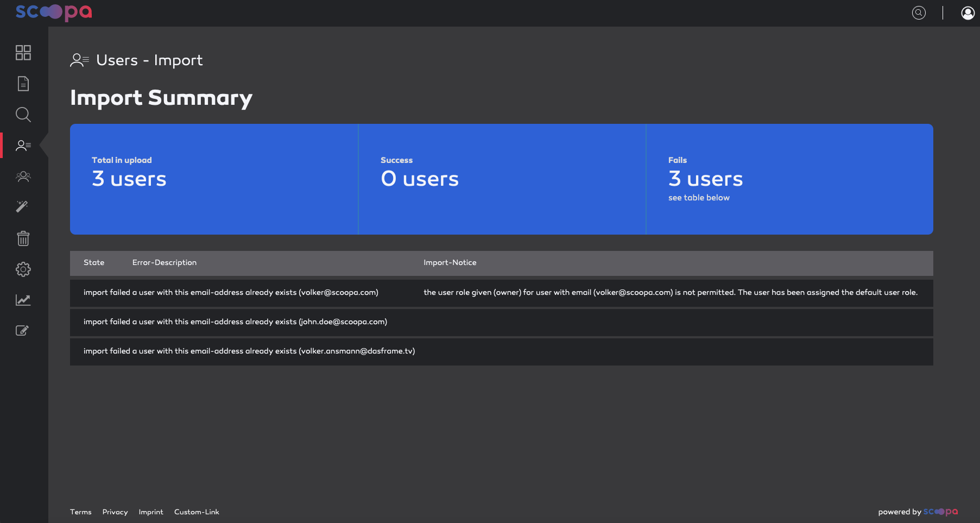This screenshot has height=523, width=980.
Task: Select the magic wand icon in sidebar
Action: click(22, 206)
